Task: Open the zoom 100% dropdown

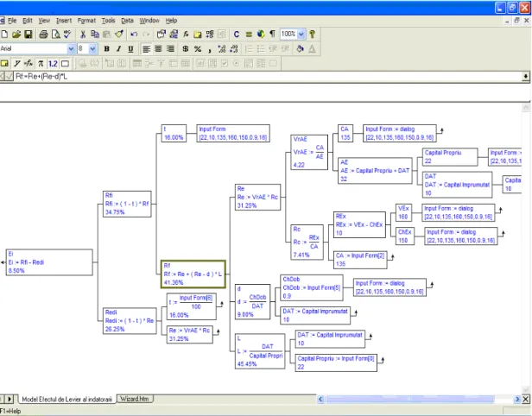Action: point(301,34)
